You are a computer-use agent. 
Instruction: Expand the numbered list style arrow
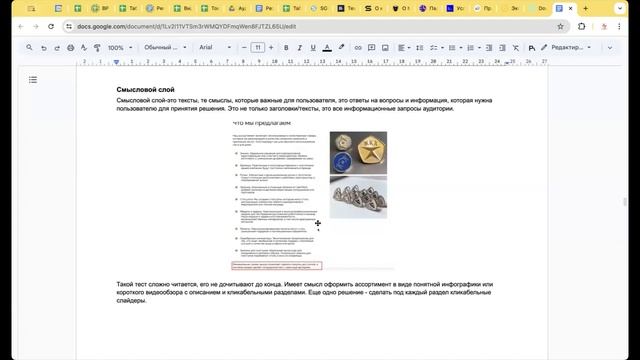(x=479, y=48)
